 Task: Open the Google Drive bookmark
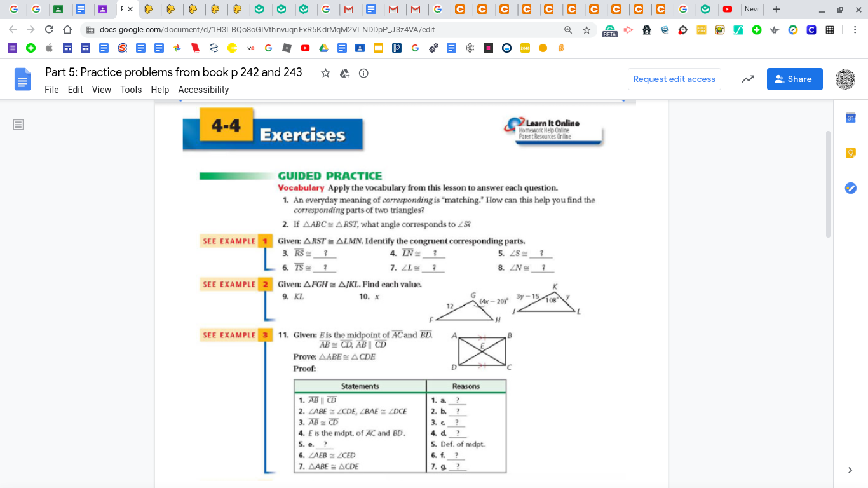(323, 48)
